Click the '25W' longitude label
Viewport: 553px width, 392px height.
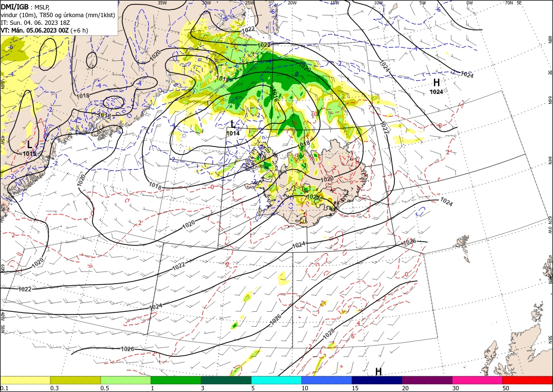coord(250,3)
